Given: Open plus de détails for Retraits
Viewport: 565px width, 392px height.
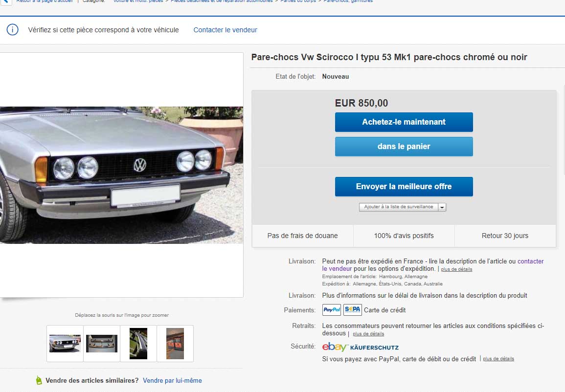Looking at the screenshot, I should point(368,334).
